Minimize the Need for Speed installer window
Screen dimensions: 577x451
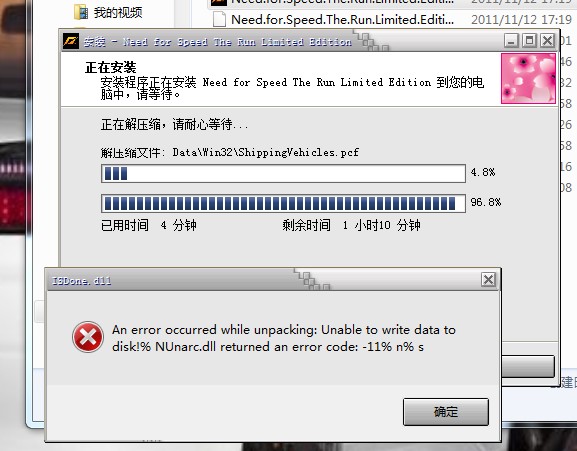pos(511,40)
